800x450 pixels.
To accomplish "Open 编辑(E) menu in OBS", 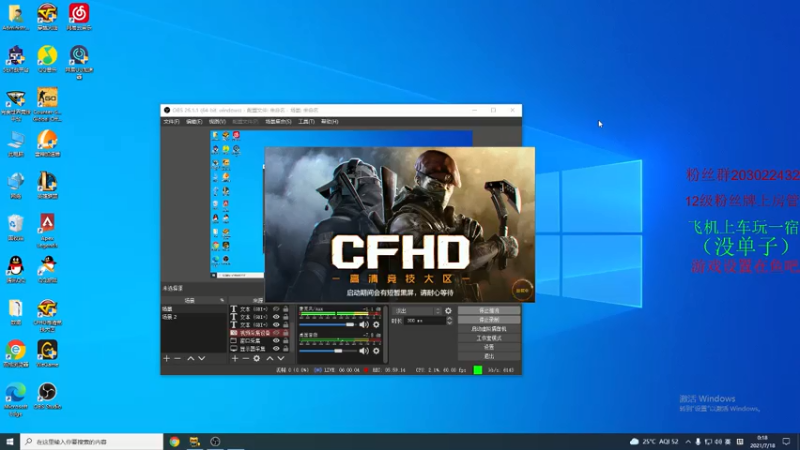I will click(194, 122).
